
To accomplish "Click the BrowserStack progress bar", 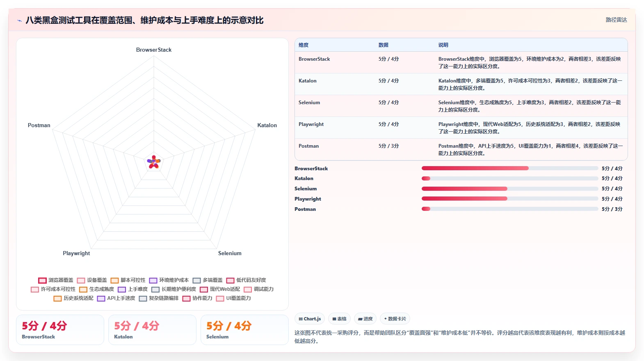I will coord(510,168).
